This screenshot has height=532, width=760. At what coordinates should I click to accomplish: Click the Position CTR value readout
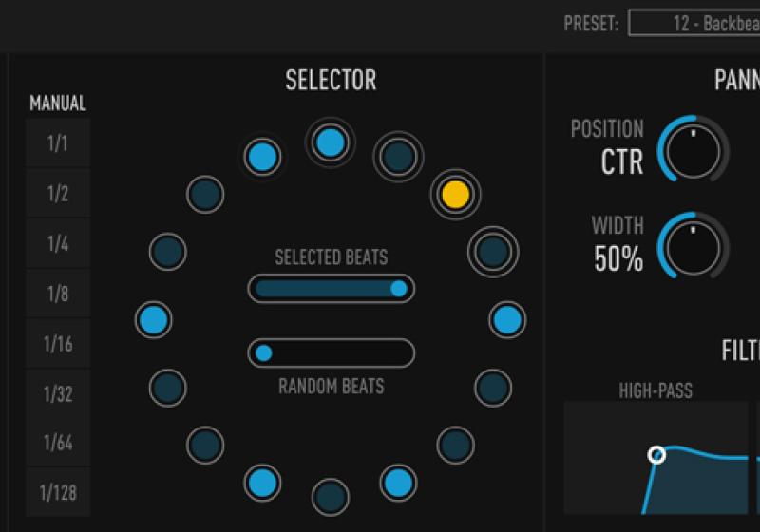pos(622,162)
